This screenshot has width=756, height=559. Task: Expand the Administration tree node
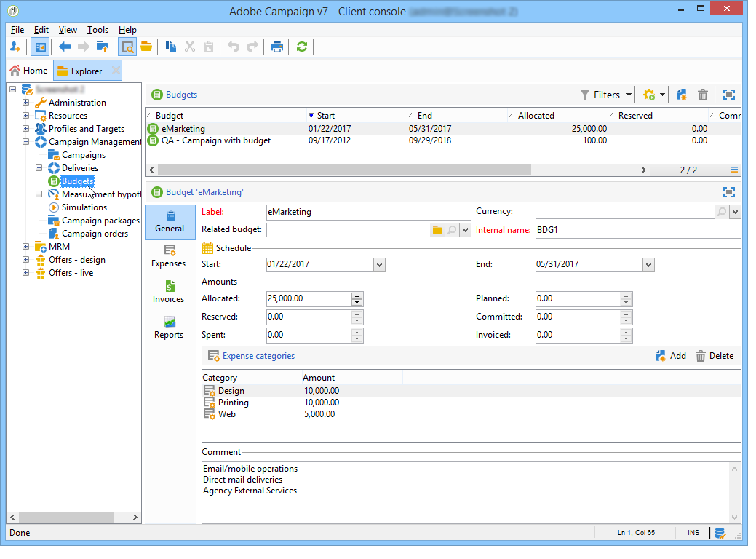point(26,103)
